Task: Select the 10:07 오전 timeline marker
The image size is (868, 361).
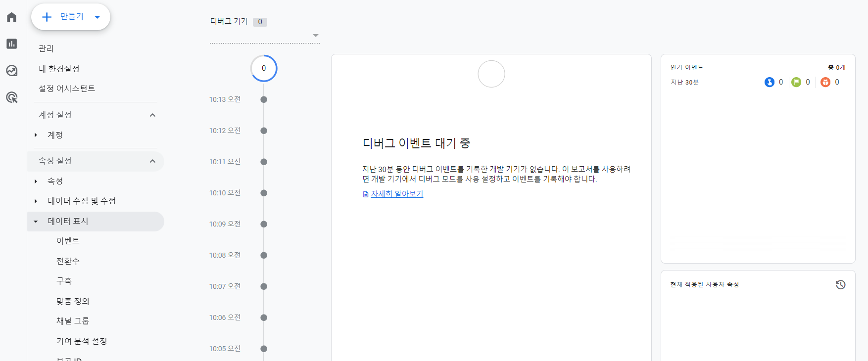Action: pos(264,286)
